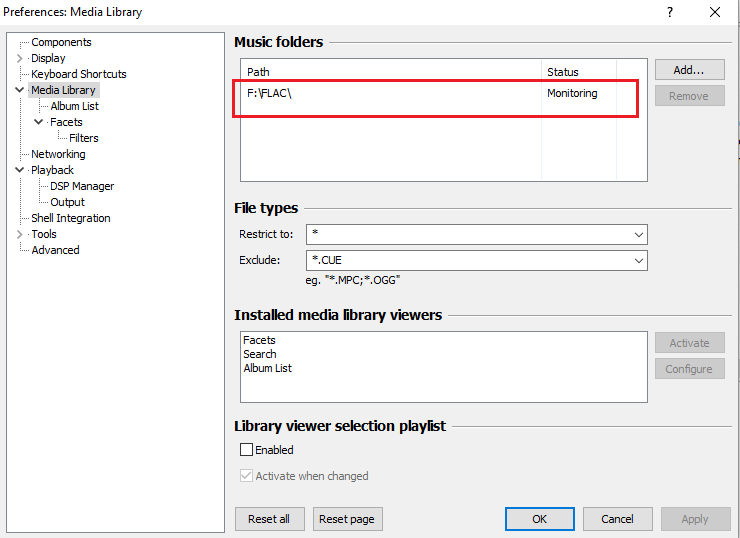
Task: Open the Exclude file types dropdown
Action: (639, 260)
